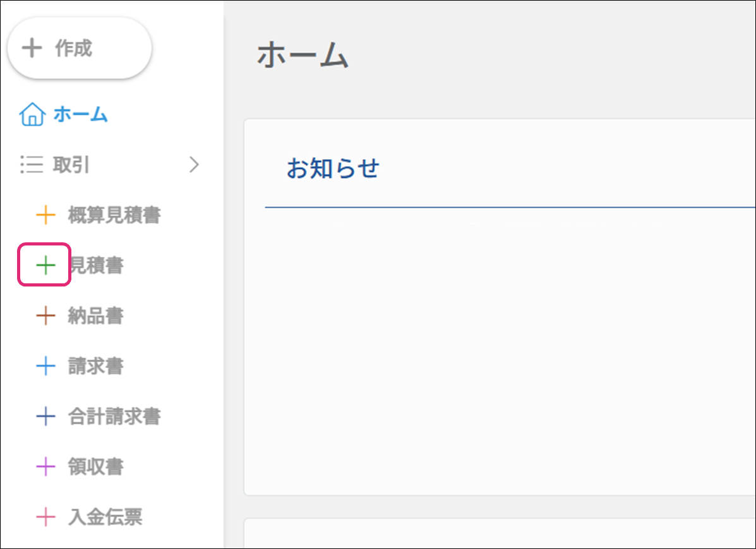
Task: Click pink plus icon for 入金伝票
Action: [x=45, y=517]
